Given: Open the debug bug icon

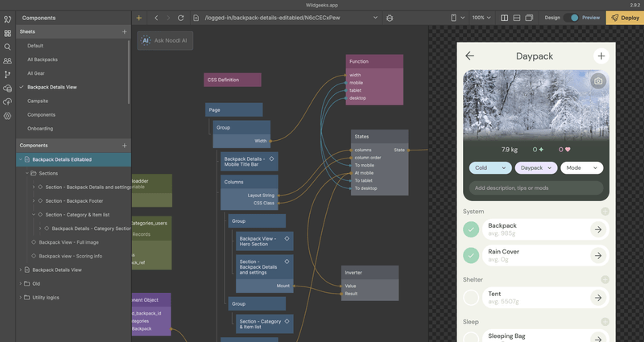Looking at the screenshot, I should pos(390,18).
